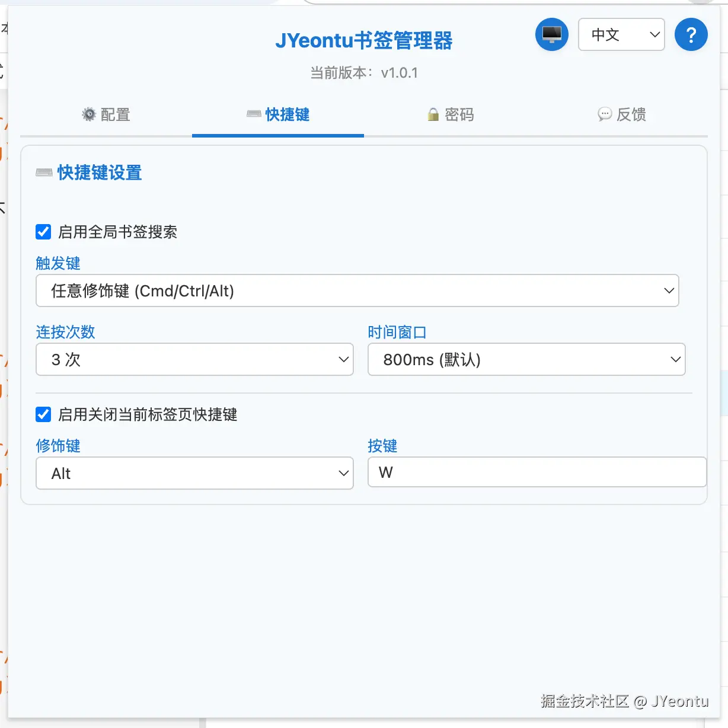Select the 快捷键 tab
The image size is (728, 728).
(x=278, y=114)
